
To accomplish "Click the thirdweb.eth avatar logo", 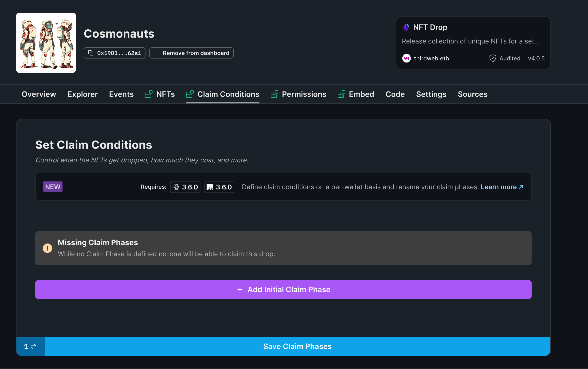I will coord(406,58).
